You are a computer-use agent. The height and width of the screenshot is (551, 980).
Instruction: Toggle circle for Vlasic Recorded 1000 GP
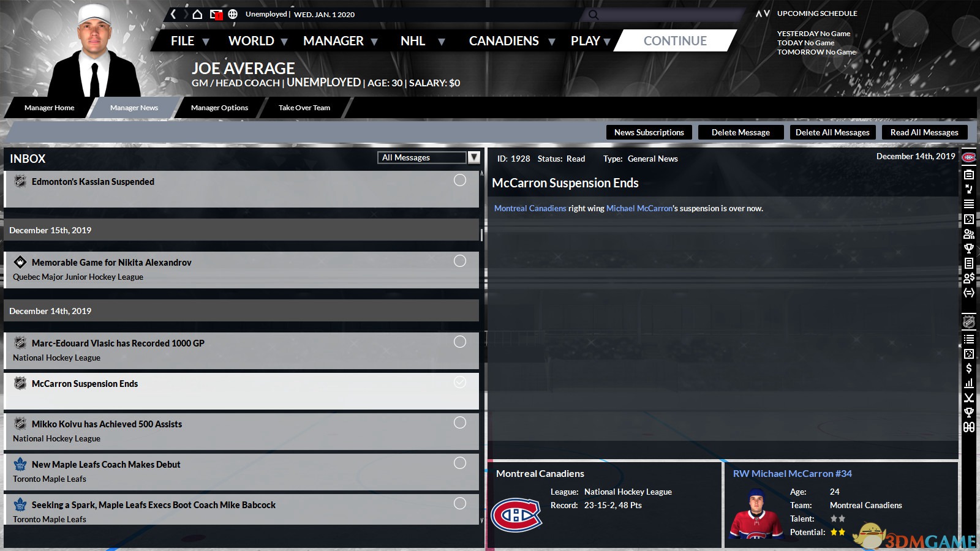tap(460, 342)
